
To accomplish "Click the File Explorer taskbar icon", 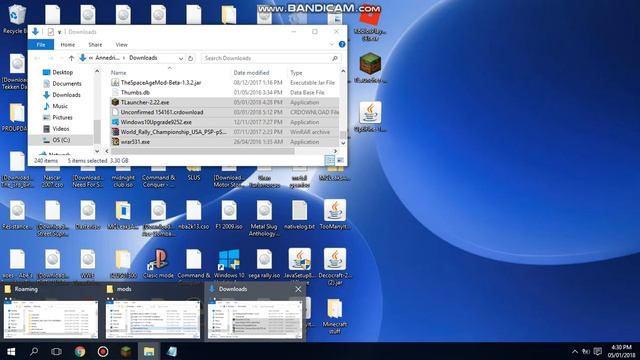I will tap(149, 351).
